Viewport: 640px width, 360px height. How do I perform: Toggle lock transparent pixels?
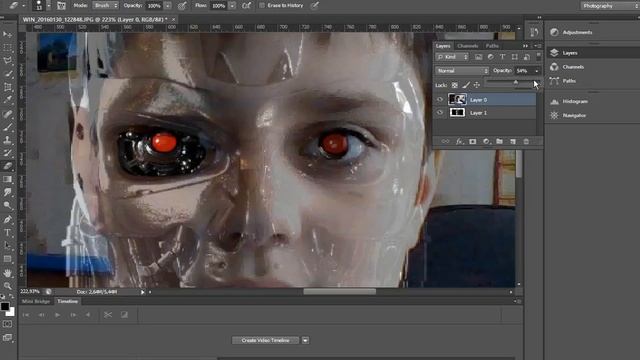[x=455, y=85]
